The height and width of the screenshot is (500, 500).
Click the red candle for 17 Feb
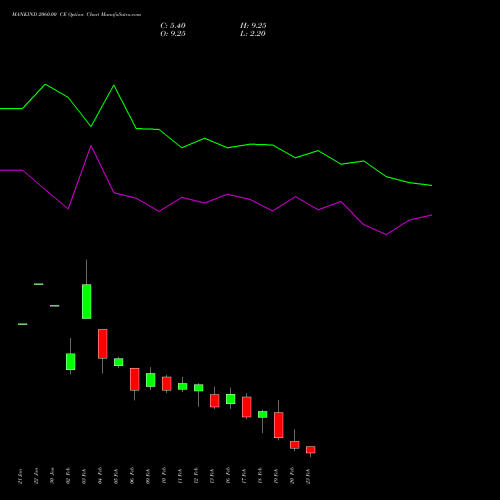(x=247, y=407)
